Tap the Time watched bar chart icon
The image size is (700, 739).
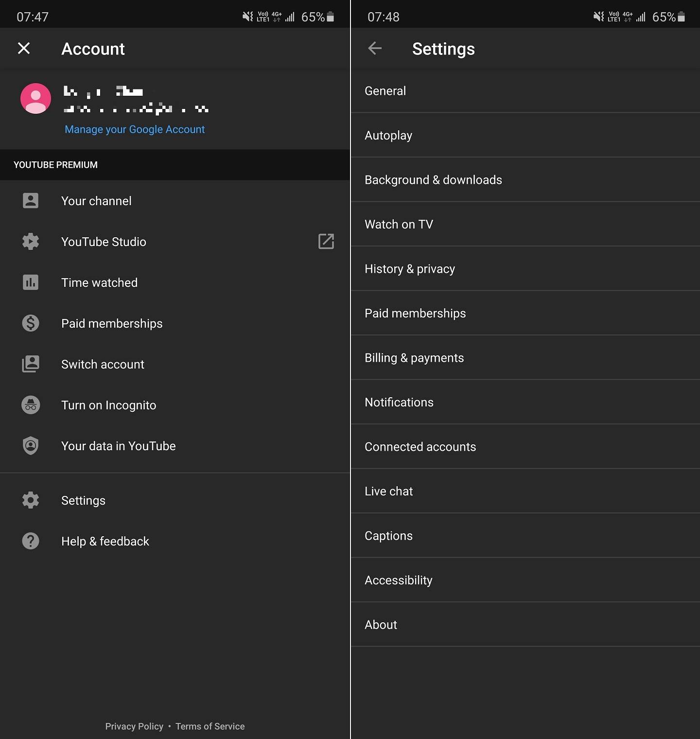pos(31,282)
